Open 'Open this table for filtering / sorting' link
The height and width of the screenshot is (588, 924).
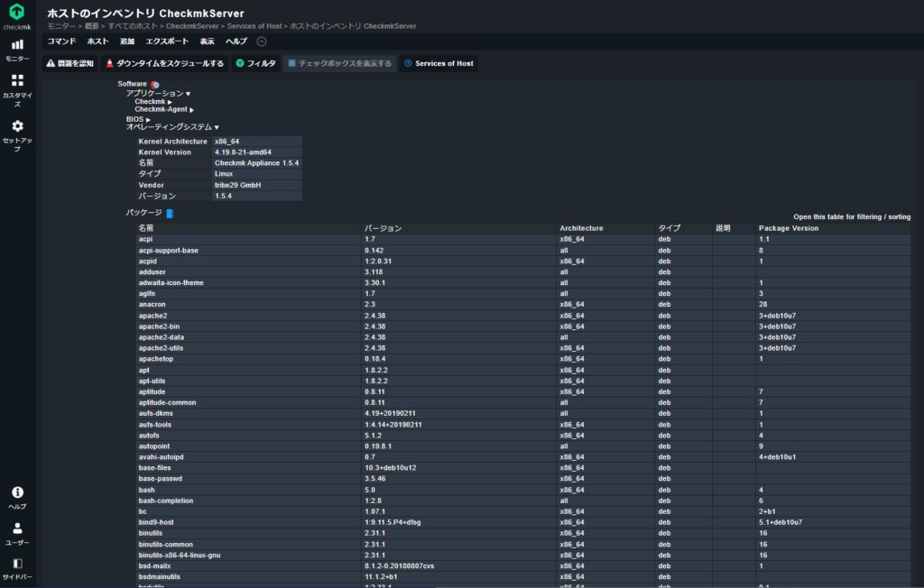pyautogui.click(x=852, y=216)
